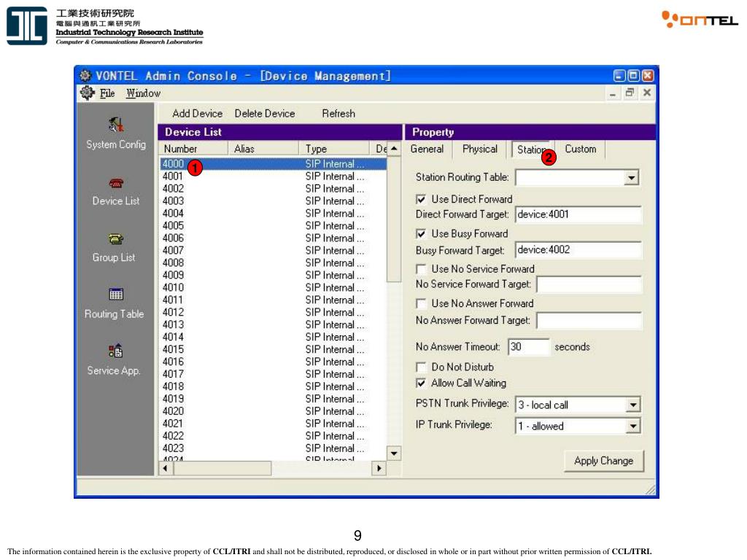Toggle Allow Call Waiting checkbox
Image resolution: width=747 pixels, height=560 pixels.
421,383
